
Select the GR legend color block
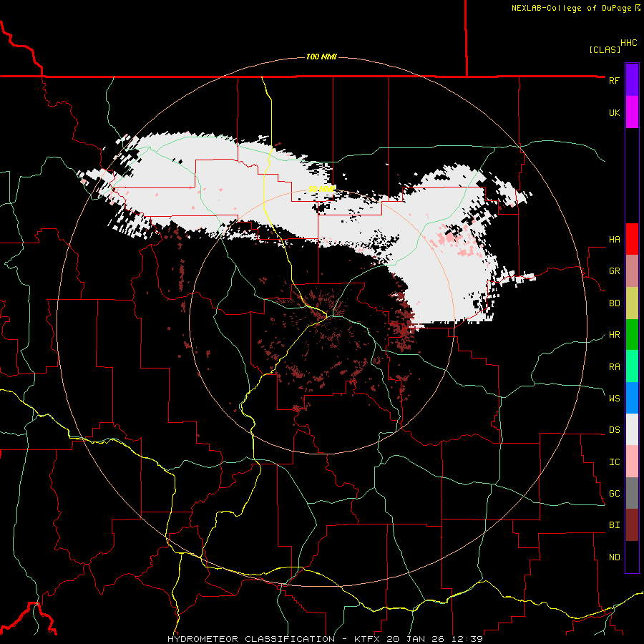[632, 271]
